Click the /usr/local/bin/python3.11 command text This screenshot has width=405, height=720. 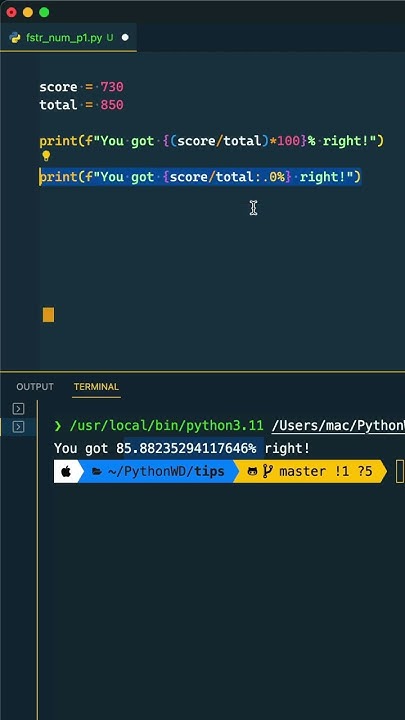[166, 426]
